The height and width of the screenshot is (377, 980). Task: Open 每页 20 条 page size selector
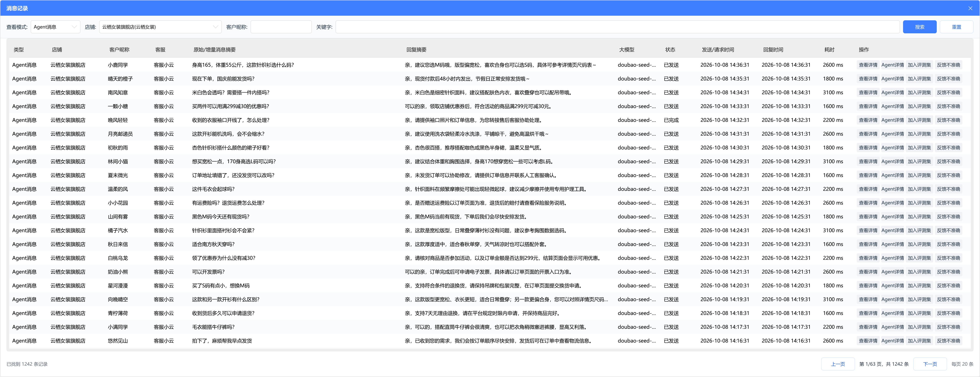tap(962, 364)
